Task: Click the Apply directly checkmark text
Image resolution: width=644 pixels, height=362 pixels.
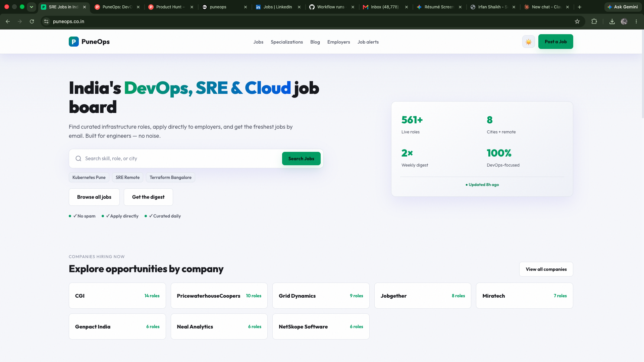Action: 122,216
